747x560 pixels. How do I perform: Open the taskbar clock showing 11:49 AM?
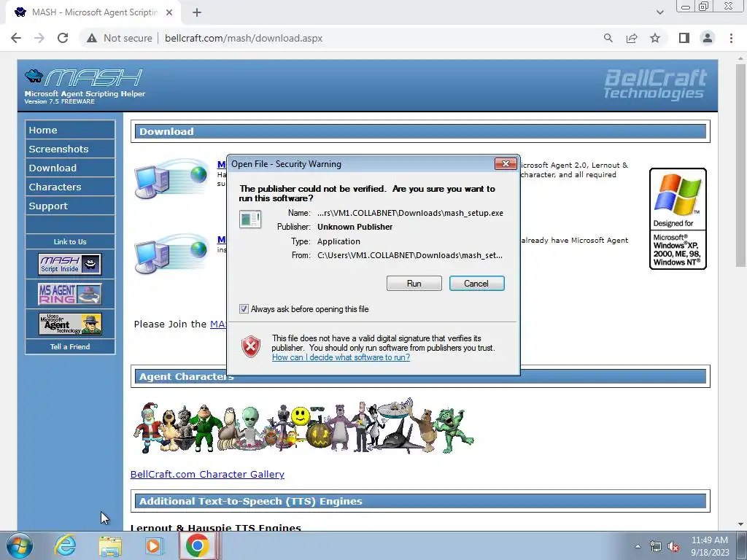[710, 546]
